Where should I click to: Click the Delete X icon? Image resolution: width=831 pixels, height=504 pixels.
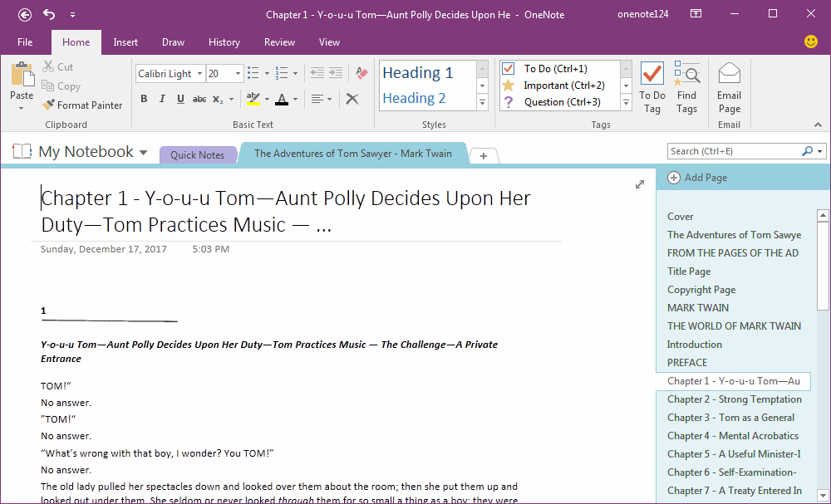352,99
